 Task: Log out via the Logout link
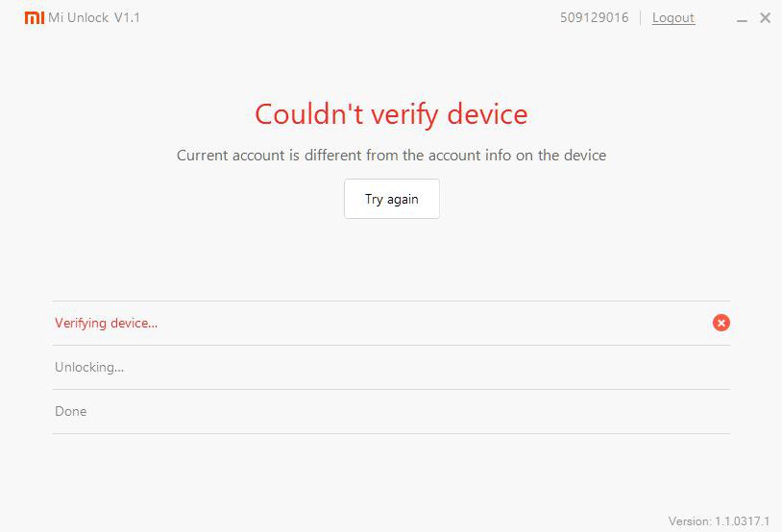point(672,17)
